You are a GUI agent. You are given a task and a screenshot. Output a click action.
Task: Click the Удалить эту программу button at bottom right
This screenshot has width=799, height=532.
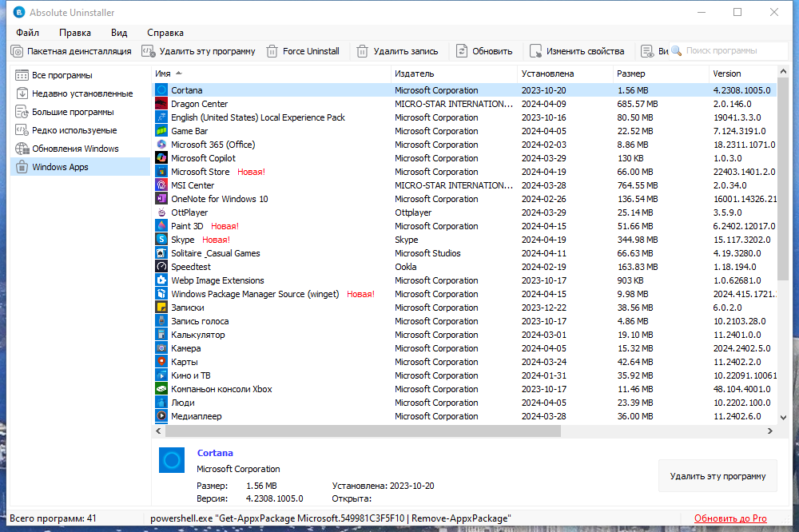click(718, 476)
